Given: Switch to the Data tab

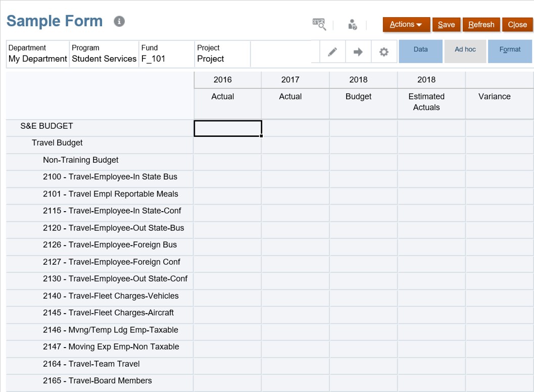Looking at the screenshot, I should coord(421,52).
